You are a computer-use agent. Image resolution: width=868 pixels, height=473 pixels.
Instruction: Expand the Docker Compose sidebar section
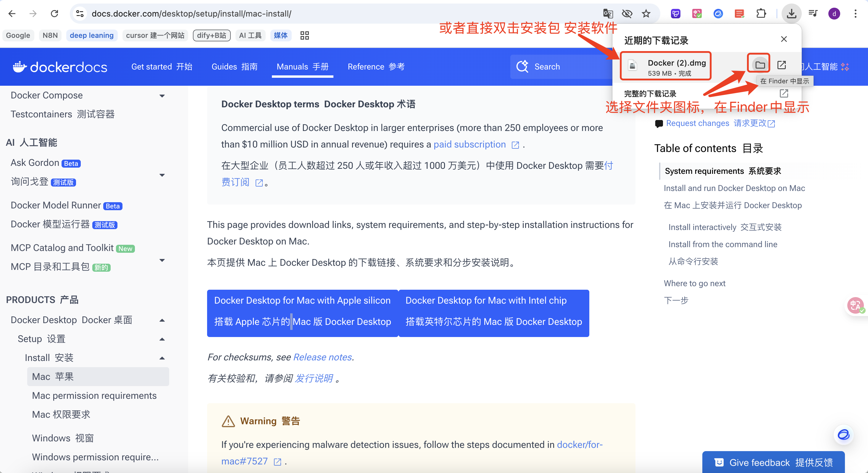162,95
